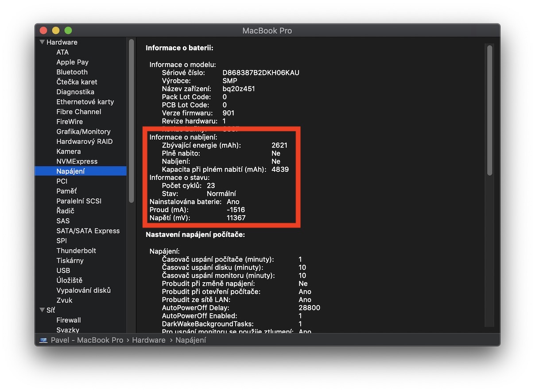Click the Probudit ze sítě LAN row
Image resolution: width=535 pixels, height=392 pixels.
click(x=236, y=300)
